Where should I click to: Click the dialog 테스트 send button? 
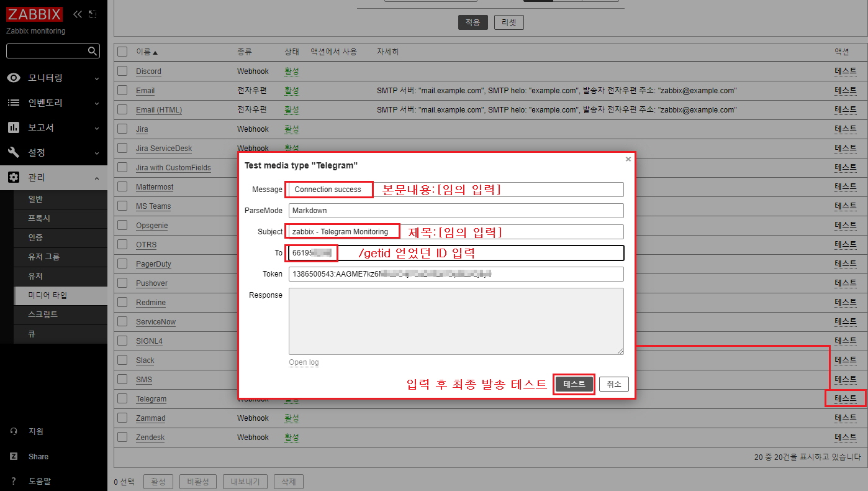[x=574, y=384]
